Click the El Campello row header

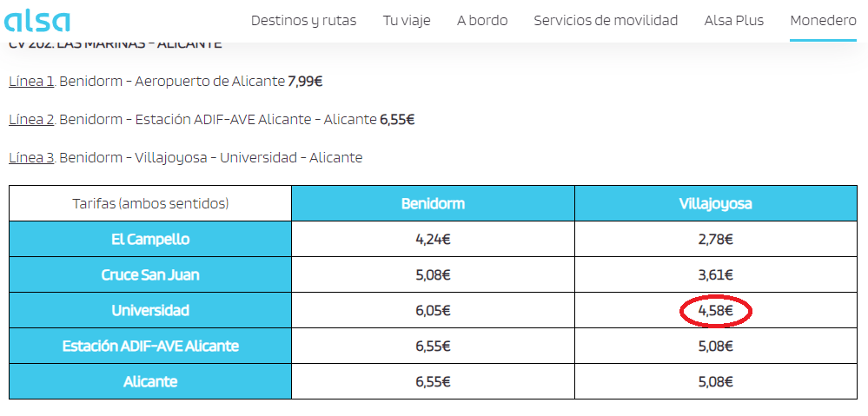150,240
